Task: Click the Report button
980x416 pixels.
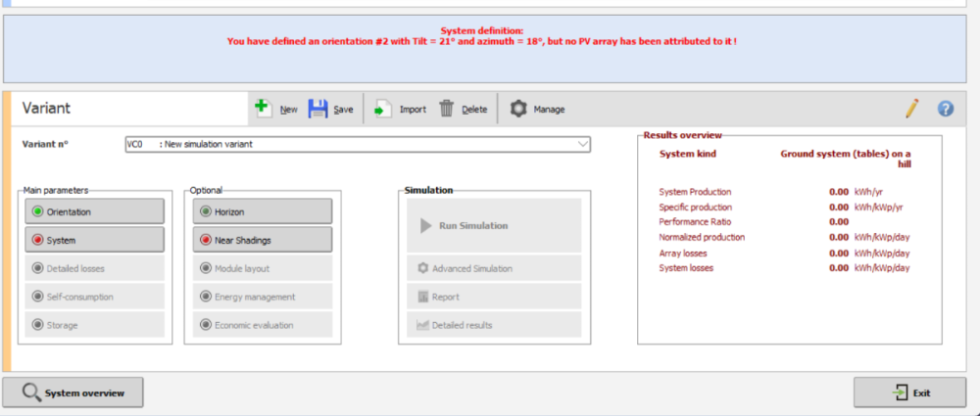Action: [494, 297]
